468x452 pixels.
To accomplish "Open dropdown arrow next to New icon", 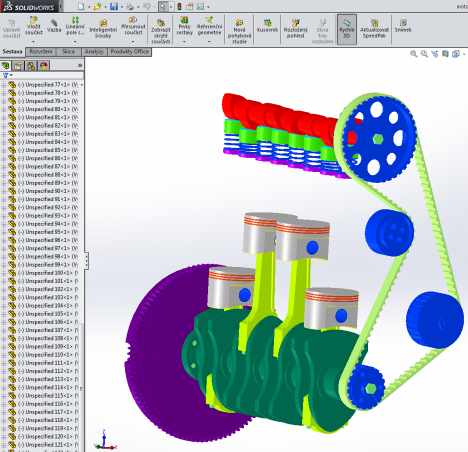I will click(x=89, y=7).
